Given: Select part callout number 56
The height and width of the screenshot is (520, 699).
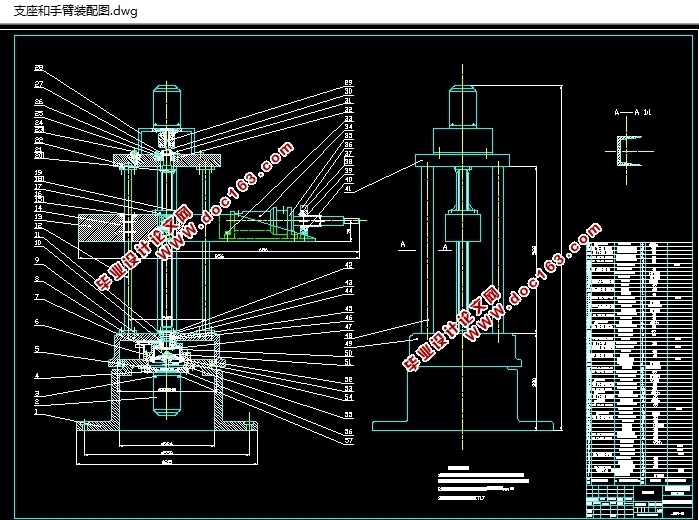Looking at the screenshot, I should click(348, 431).
